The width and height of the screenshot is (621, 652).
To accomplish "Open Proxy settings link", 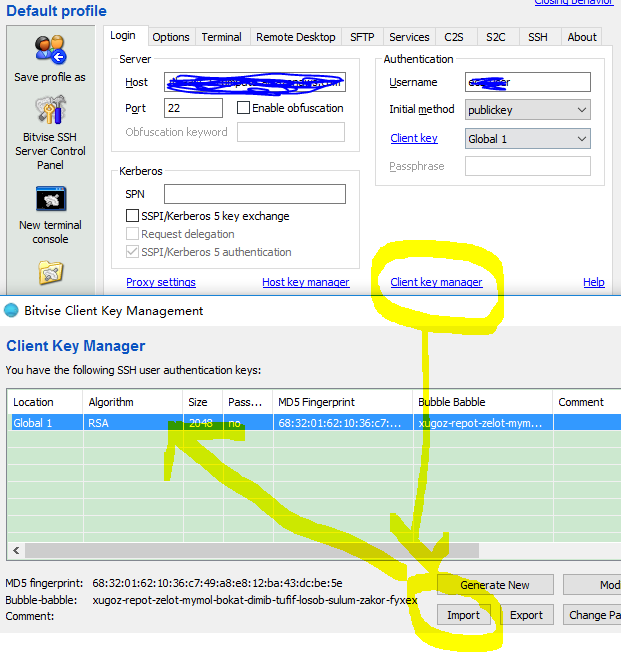I will coord(161,282).
